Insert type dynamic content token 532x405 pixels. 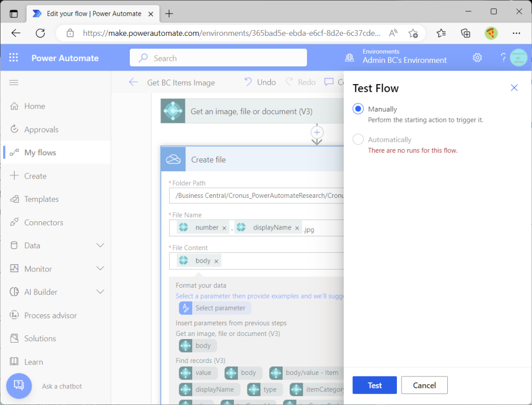(x=264, y=390)
